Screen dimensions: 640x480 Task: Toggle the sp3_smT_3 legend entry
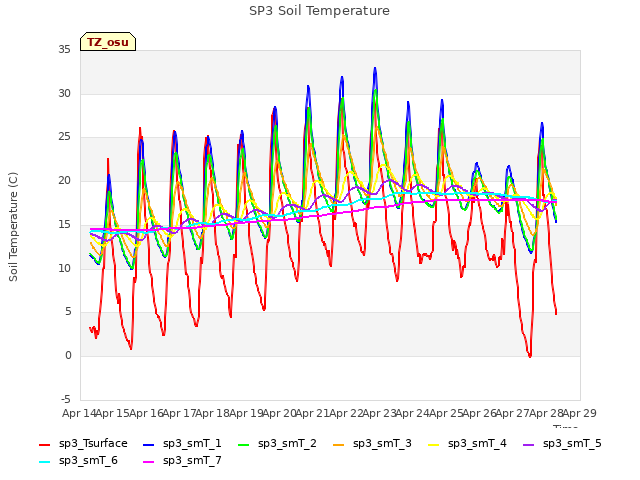(372, 443)
